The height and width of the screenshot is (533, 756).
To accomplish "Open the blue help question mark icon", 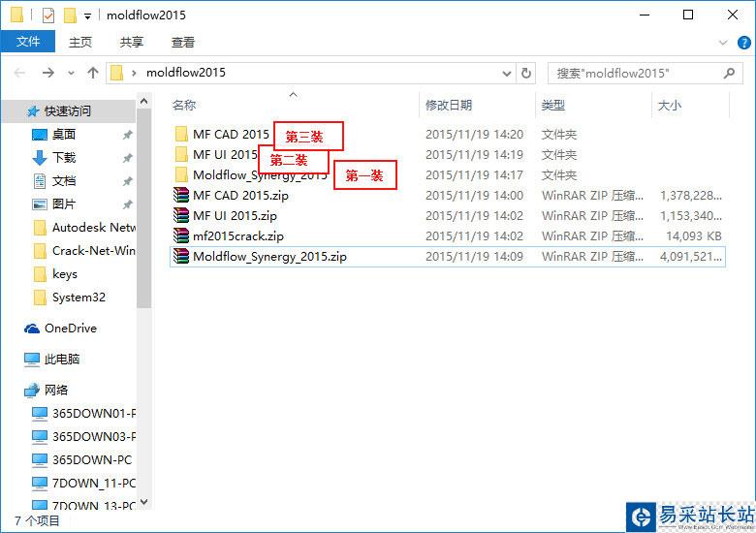I will click(x=744, y=43).
